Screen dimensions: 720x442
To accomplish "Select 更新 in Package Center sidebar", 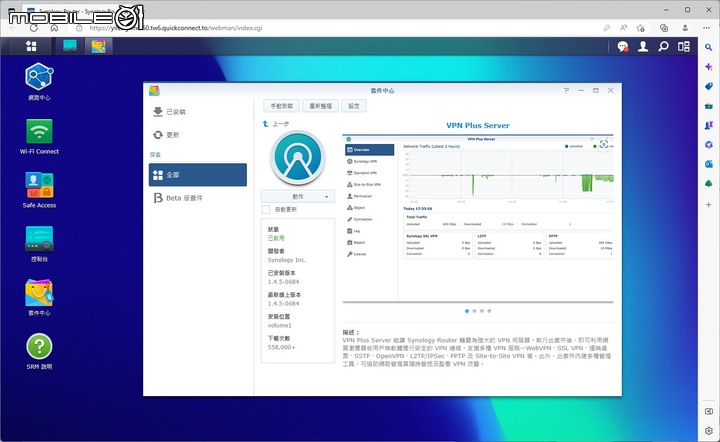I will coord(197,134).
